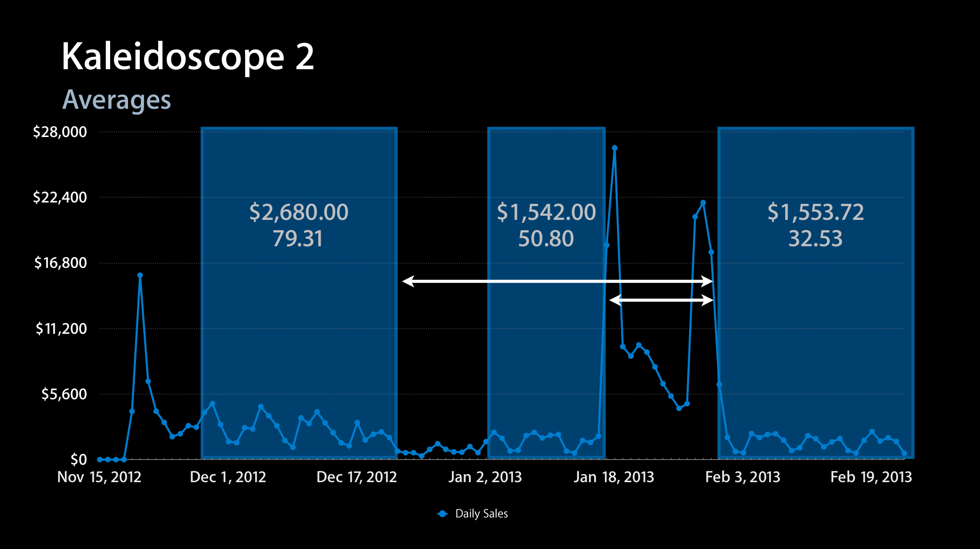Click the $2,680.00 average value
The width and height of the screenshot is (980, 549).
(299, 212)
